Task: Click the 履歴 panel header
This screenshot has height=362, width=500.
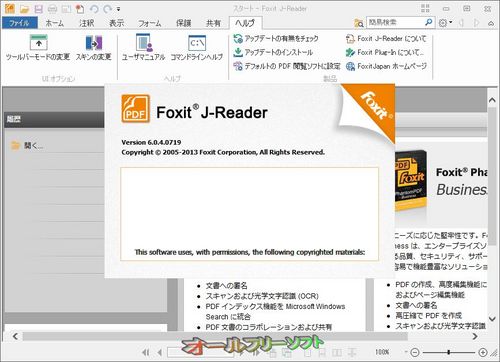Action: pos(54,119)
